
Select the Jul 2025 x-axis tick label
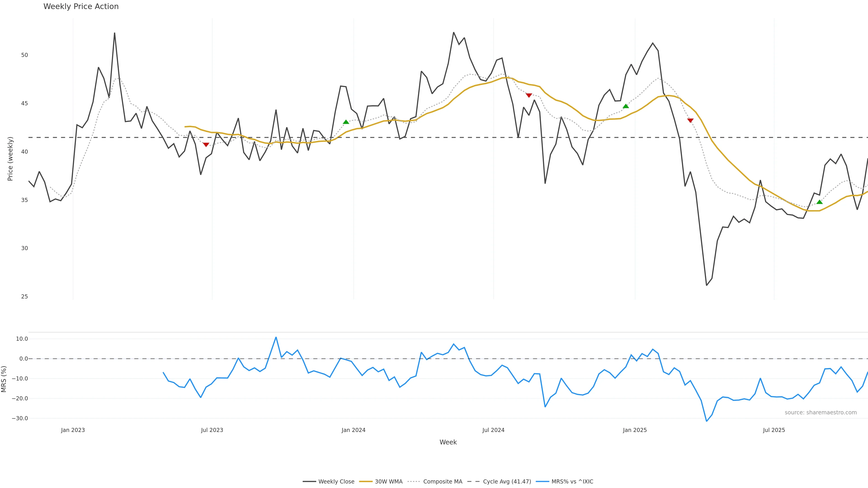(774, 430)
